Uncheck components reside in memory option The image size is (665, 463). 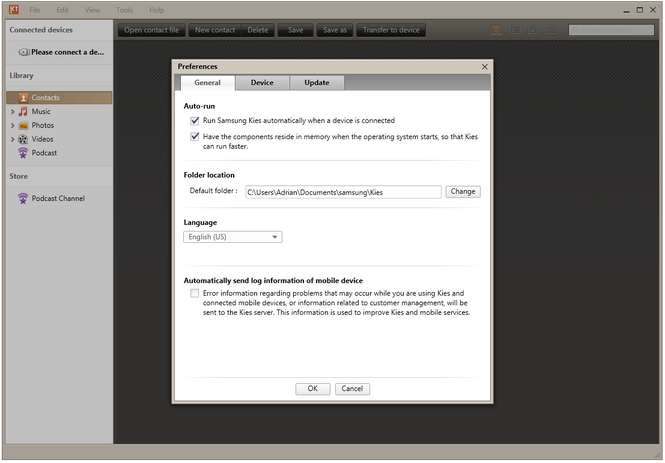[x=195, y=137]
